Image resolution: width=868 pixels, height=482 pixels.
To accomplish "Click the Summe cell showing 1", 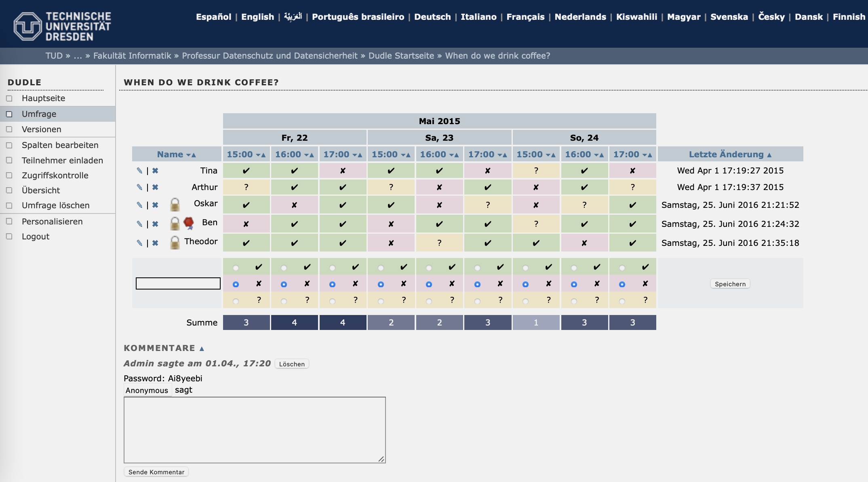I will [x=536, y=323].
